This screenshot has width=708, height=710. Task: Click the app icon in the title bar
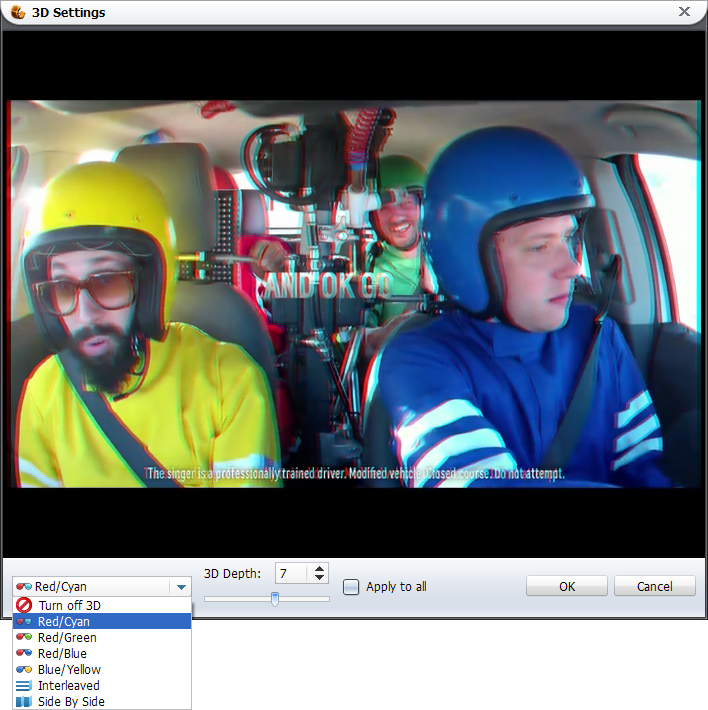[x=18, y=12]
